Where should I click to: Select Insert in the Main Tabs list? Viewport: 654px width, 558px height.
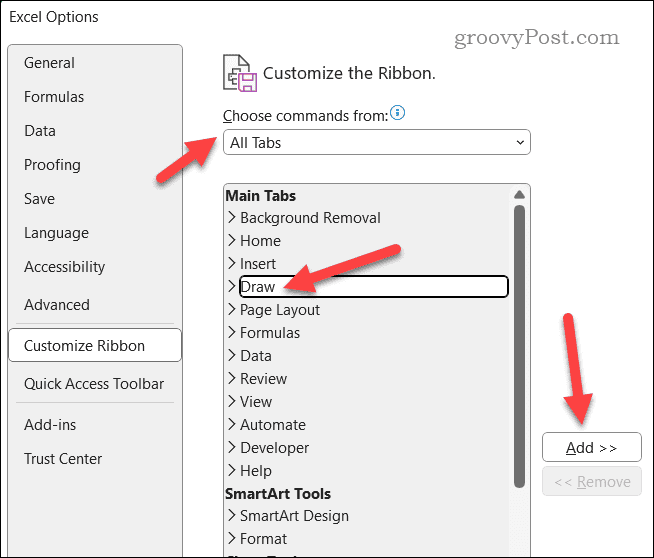258,264
